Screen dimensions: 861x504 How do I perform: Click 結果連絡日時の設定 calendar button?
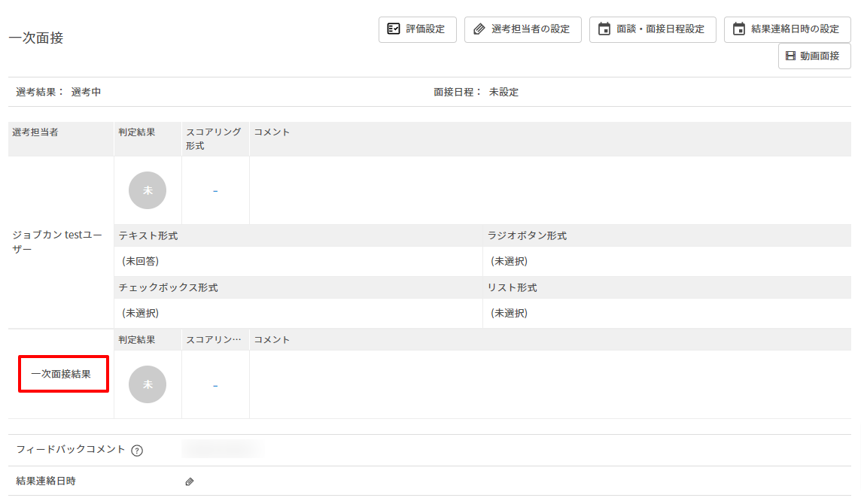click(787, 29)
